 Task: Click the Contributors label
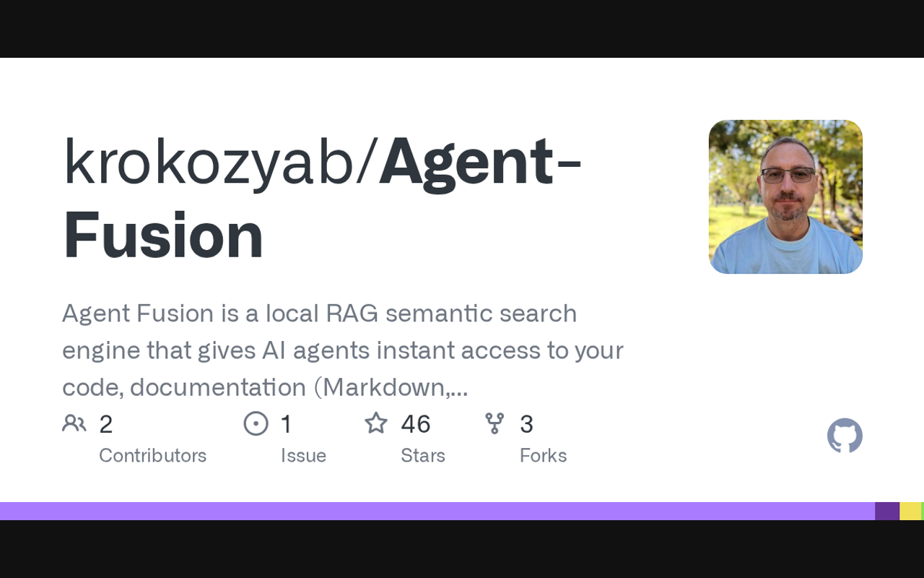click(x=152, y=456)
